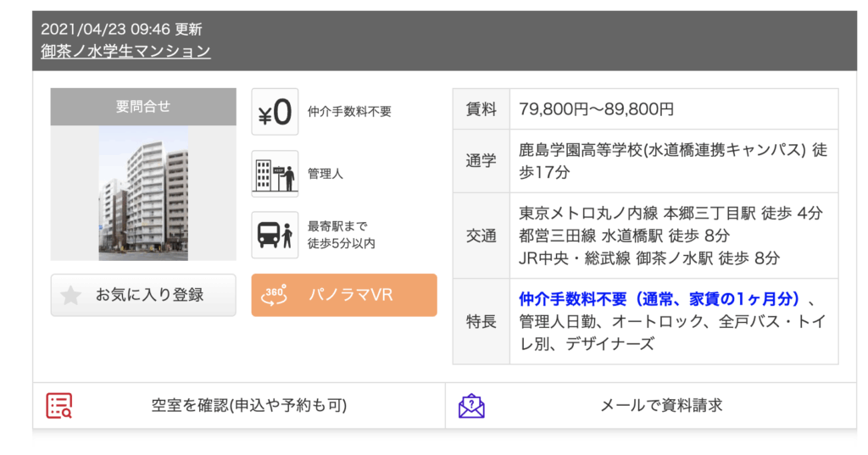Click the 最寄駅まで徒歩5分以内 label

[341, 235]
